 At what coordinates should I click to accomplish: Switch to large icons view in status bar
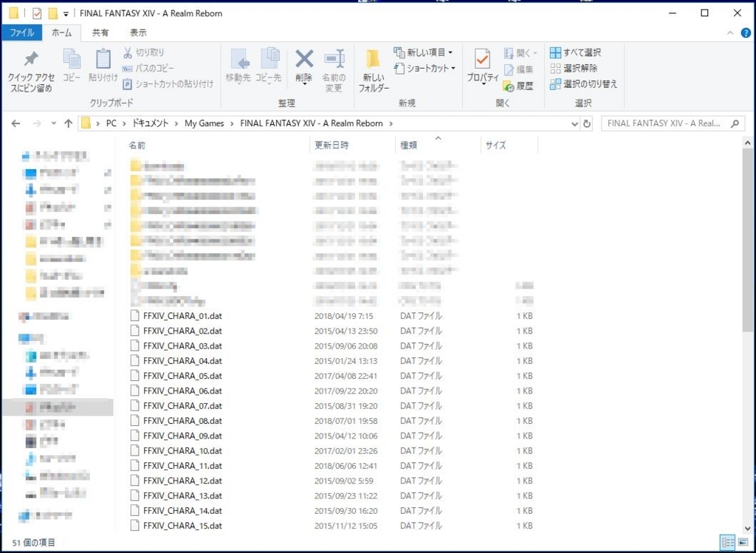pyautogui.click(x=743, y=543)
